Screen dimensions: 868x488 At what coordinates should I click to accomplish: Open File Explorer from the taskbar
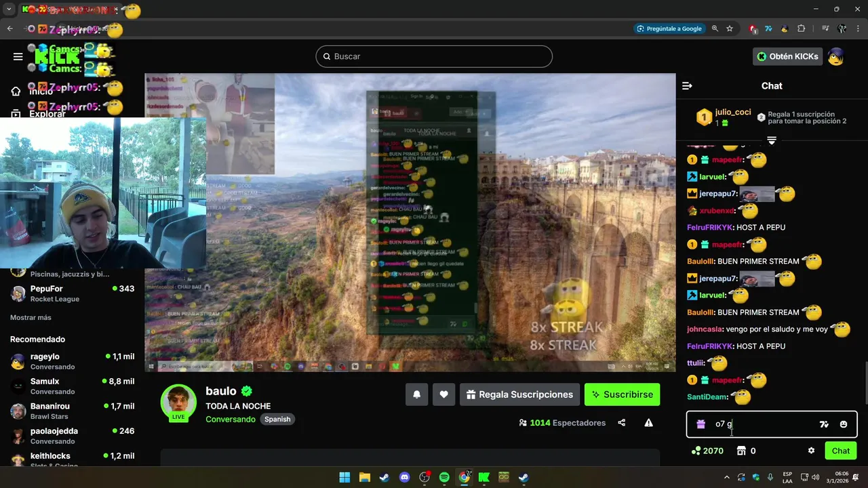364,477
